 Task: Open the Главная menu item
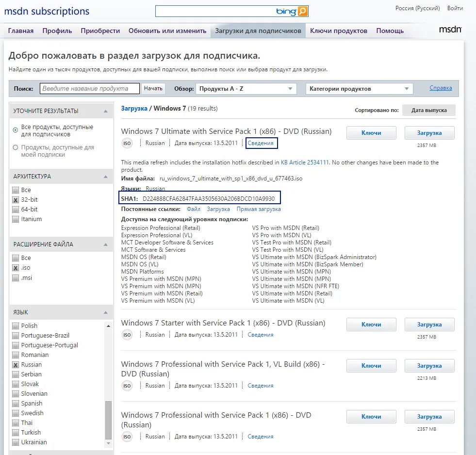(x=21, y=31)
